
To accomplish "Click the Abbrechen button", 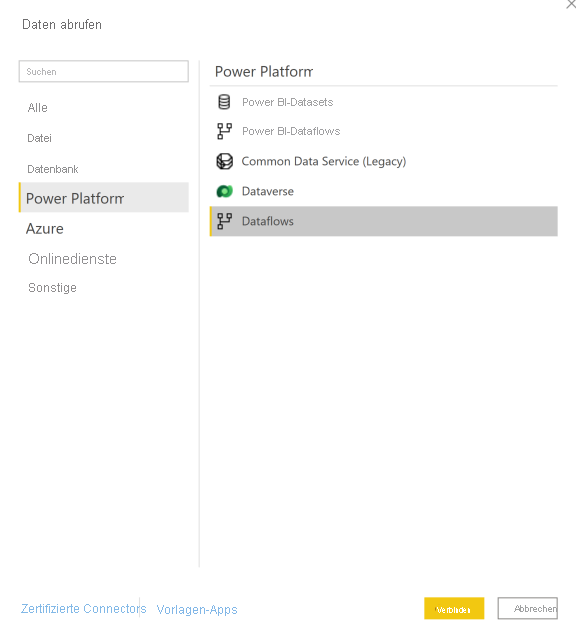I will pos(528,609).
